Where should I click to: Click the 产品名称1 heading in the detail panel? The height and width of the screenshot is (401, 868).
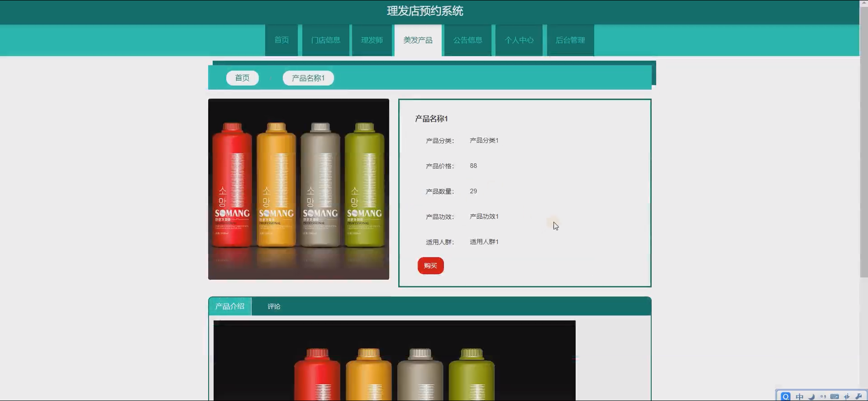(431, 118)
